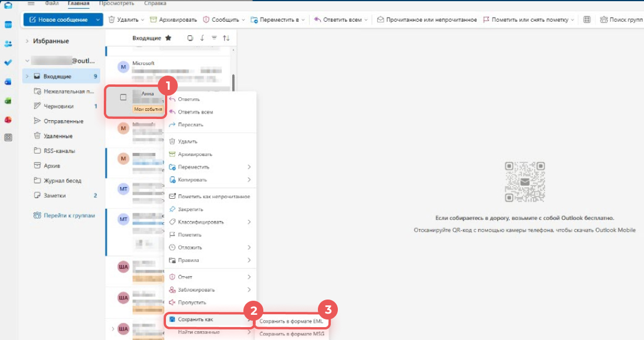Click the hamburger menu icon beside Файл
Image resolution: width=644 pixels, height=340 pixels.
point(31,4)
